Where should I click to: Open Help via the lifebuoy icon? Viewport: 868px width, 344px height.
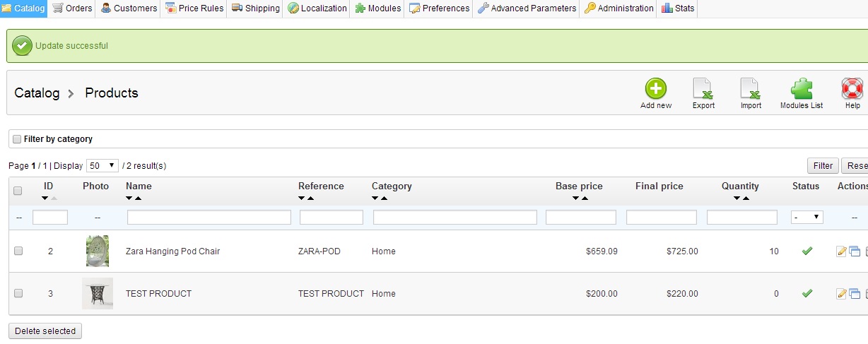coord(852,88)
